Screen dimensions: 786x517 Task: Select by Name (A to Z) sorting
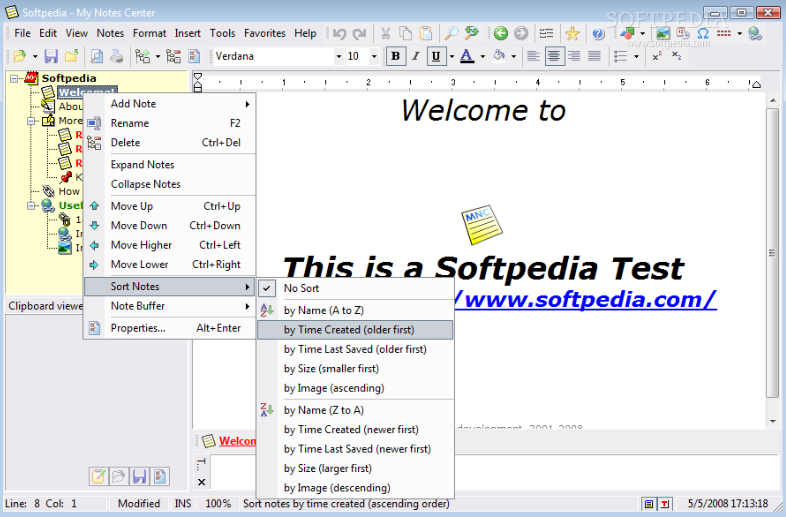point(355,310)
